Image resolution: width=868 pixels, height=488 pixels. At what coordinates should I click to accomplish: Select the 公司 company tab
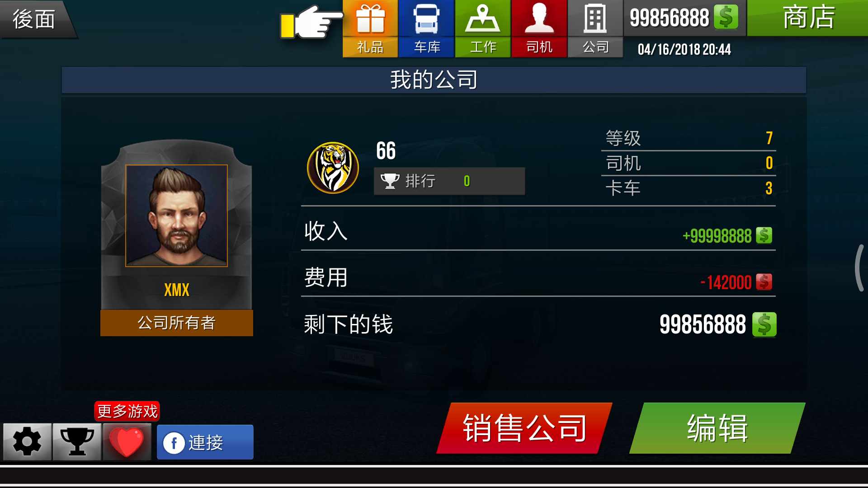595,28
